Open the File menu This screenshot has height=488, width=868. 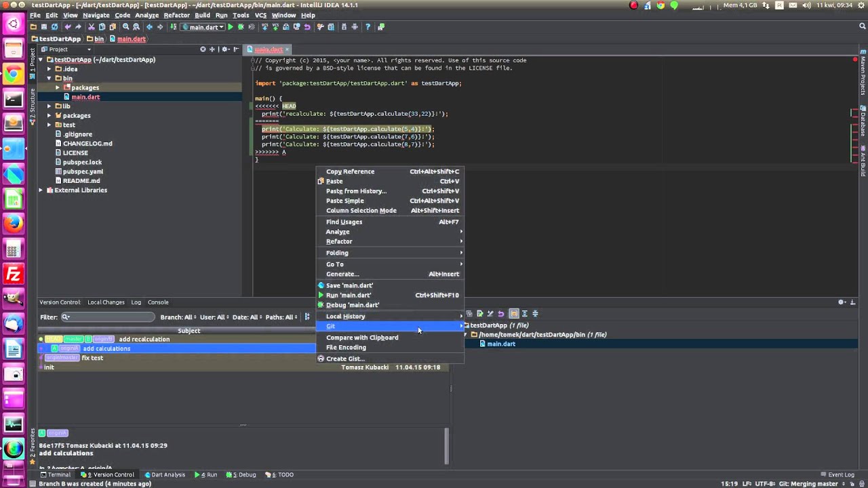click(35, 15)
